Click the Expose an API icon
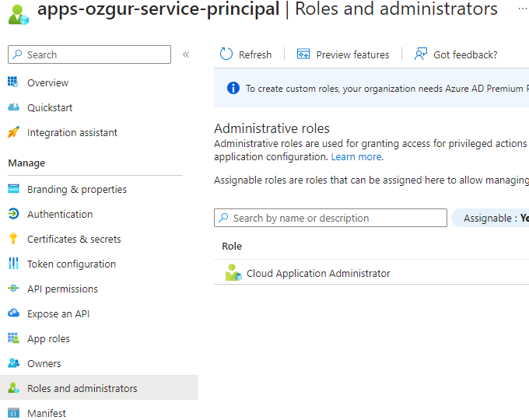This screenshot has height=420, width=529. click(13, 313)
